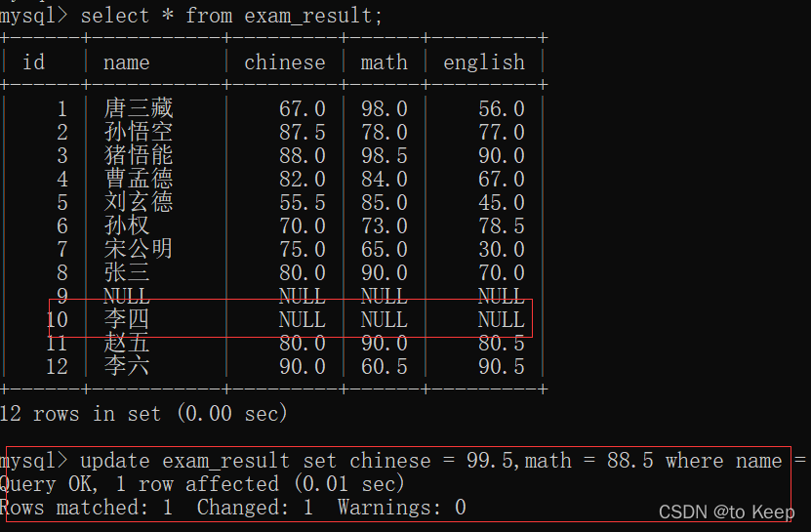811x532 pixels.
Task: Click the english score 80.5 of 赵五
Action: pyautogui.click(x=502, y=343)
